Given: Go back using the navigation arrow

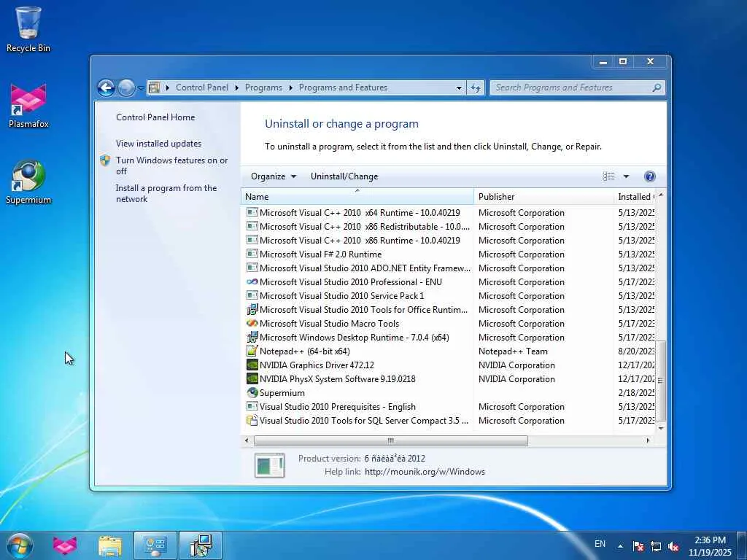Looking at the screenshot, I should (107, 87).
